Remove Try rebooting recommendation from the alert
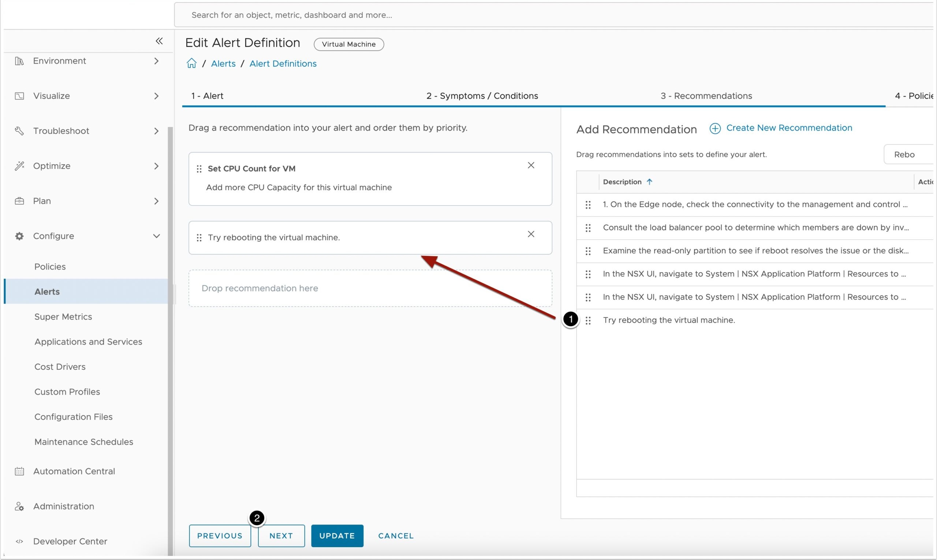Screen dimensions: 937x560 point(531,234)
